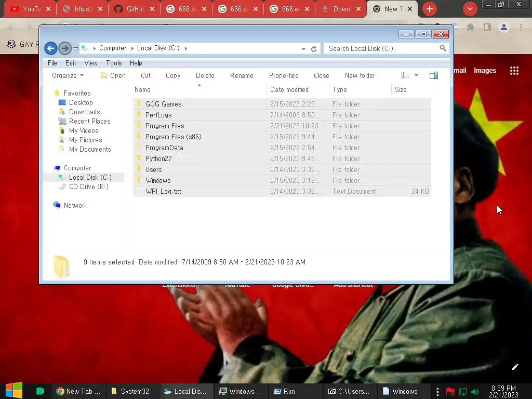
Task: Open the Edit menu
Action: 71,63
